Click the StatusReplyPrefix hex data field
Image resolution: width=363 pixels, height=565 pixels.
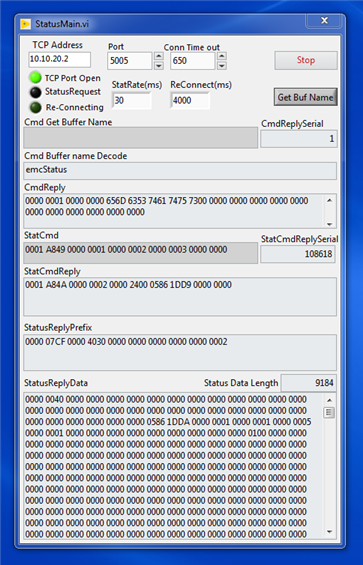(180, 352)
